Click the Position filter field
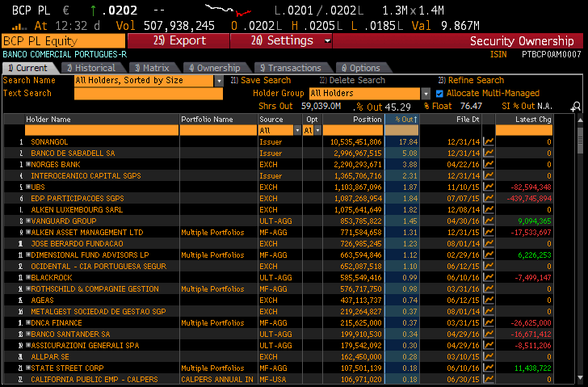Screen dimensions: 588x387 (x=353, y=131)
